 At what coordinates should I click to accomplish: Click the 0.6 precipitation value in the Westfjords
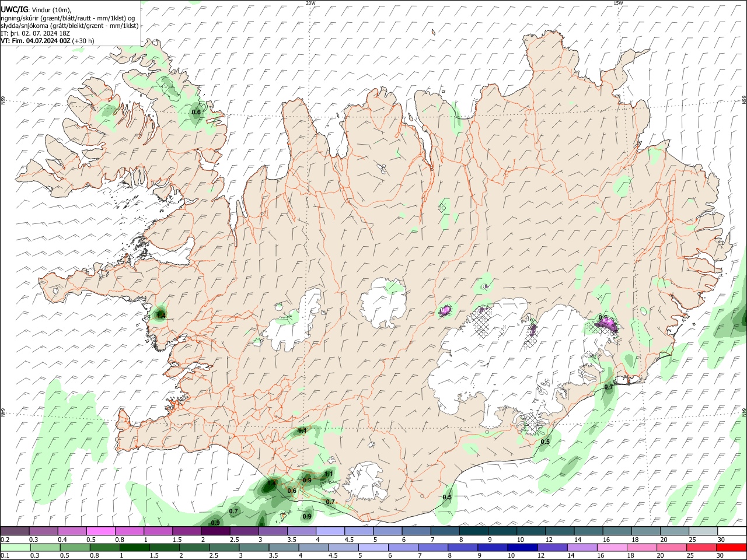(196, 112)
